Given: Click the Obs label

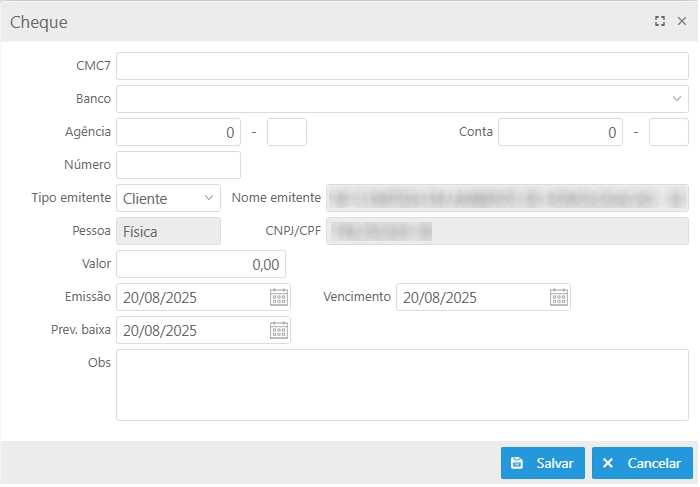Looking at the screenshot, I should tap(99, 362).
